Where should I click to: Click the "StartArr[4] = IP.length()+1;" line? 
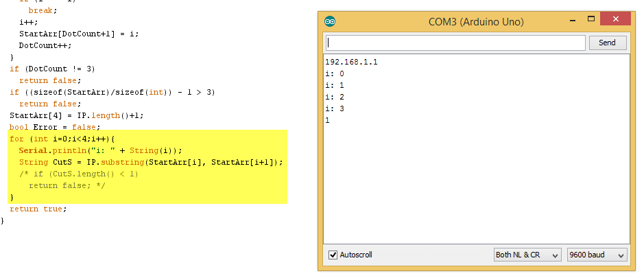pos(76,115)
